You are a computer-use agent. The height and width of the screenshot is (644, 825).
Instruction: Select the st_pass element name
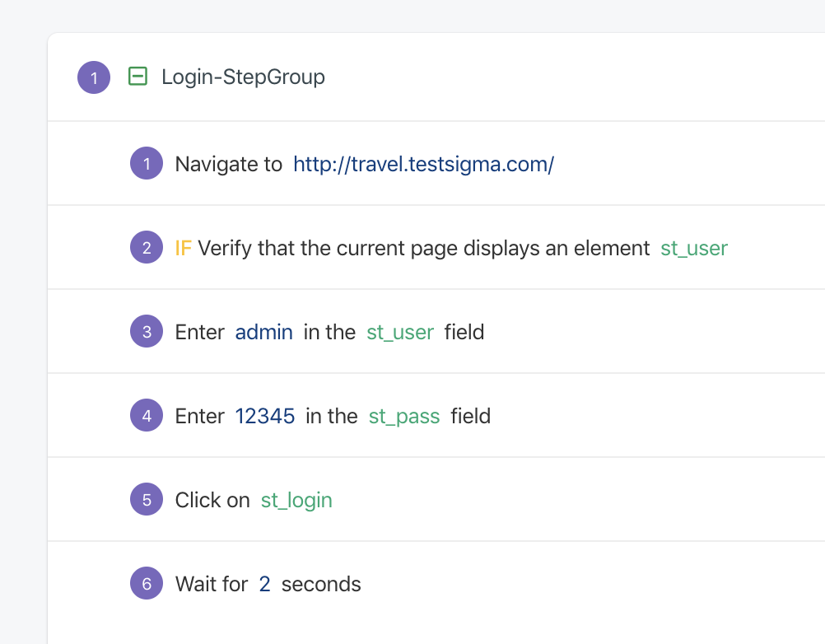403,416
